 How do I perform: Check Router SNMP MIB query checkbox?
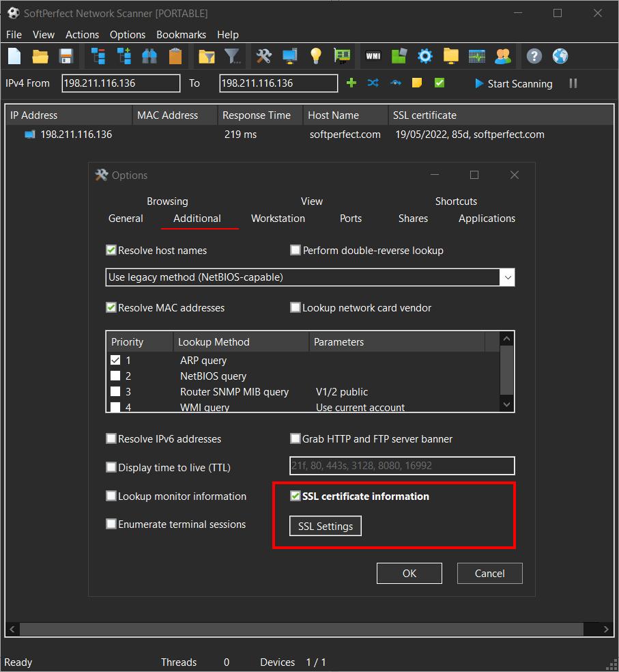coord(115,392)
